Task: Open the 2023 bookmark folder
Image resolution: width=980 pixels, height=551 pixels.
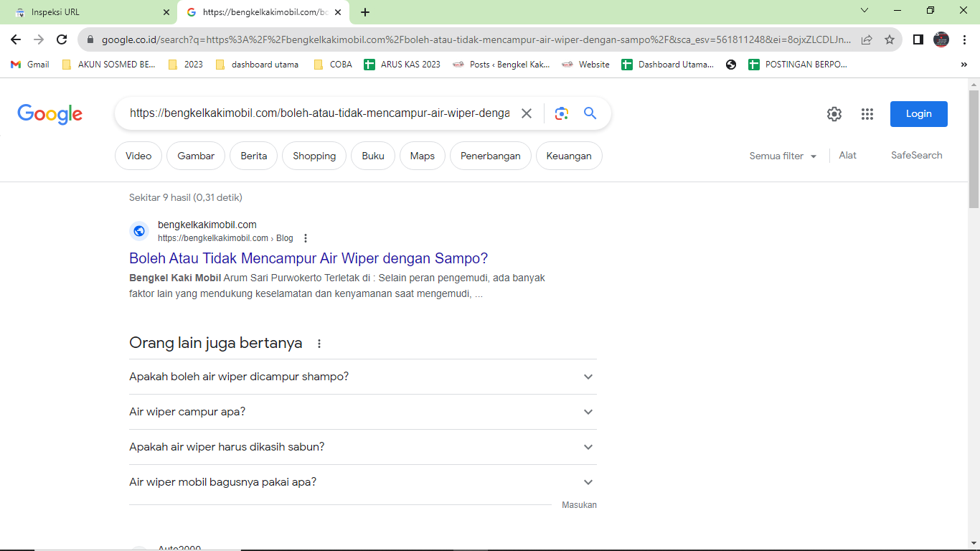Action: 185,65
